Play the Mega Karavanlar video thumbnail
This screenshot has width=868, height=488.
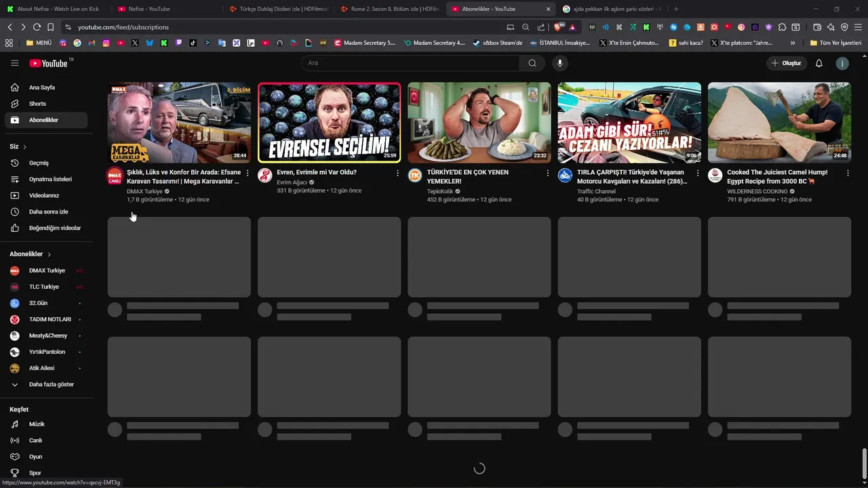point(179,123)
